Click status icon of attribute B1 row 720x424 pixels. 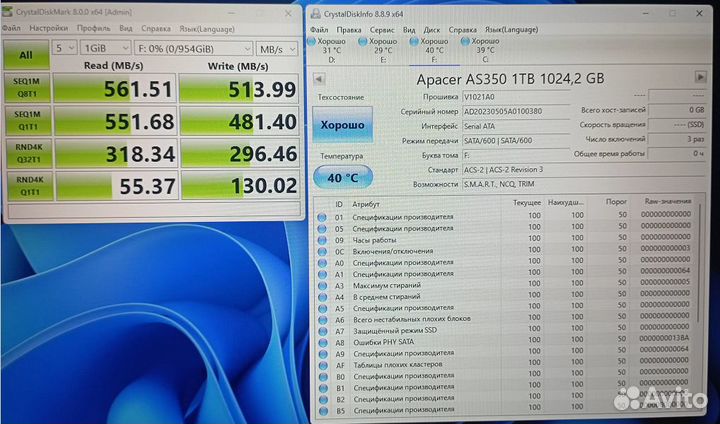pos(324,388)
